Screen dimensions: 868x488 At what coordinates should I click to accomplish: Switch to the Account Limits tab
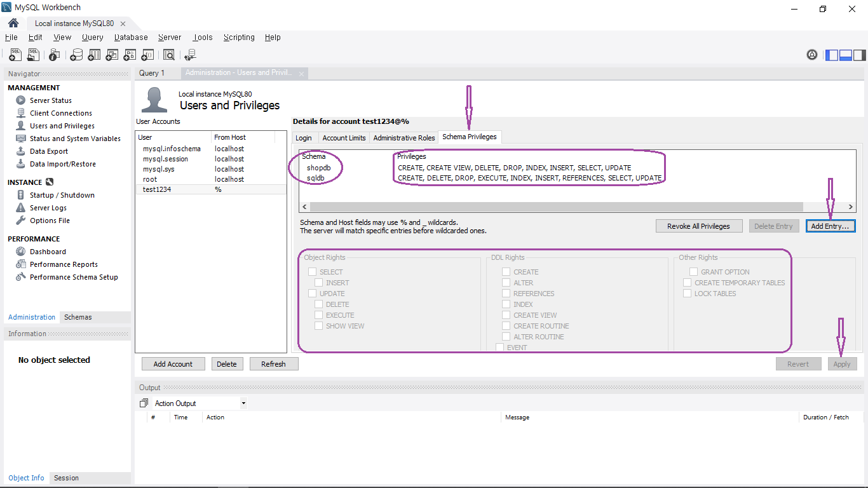(344, 138)
